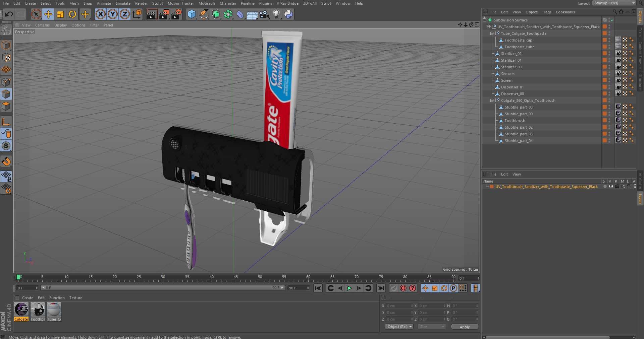Open the Python script icon
The height and width of the screenshot is (339, 644).
coord(288,14)
